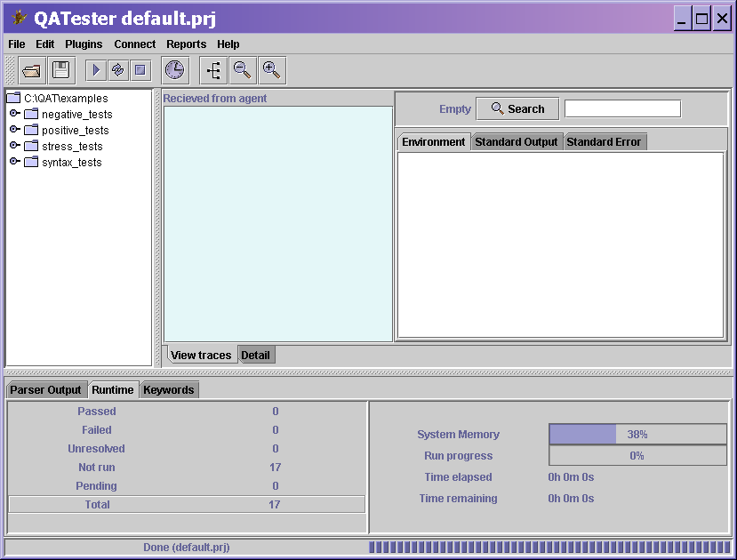Click the C:\QAT\examples root folder icon

[x=13, y=98]
